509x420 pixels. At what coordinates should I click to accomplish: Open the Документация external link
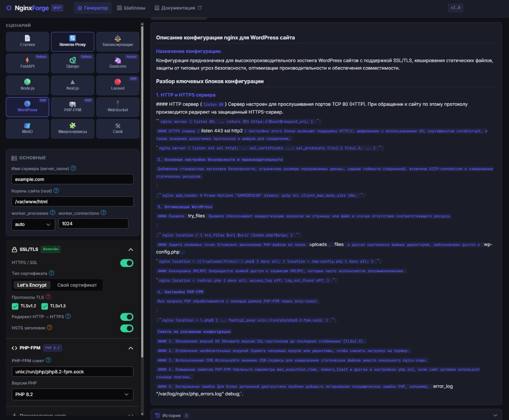(178, 8)
